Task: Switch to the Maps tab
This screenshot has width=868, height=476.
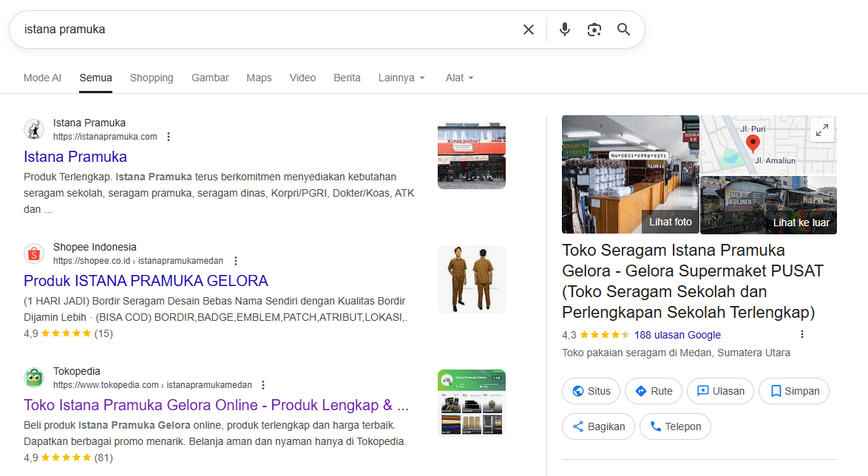Action: (259, 78)
